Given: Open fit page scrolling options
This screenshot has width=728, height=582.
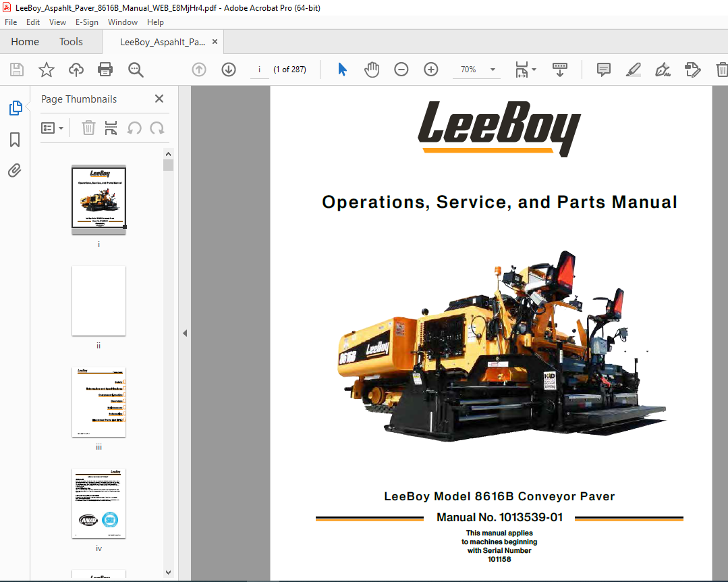Looking at the screenshot, I should point(525,70).
